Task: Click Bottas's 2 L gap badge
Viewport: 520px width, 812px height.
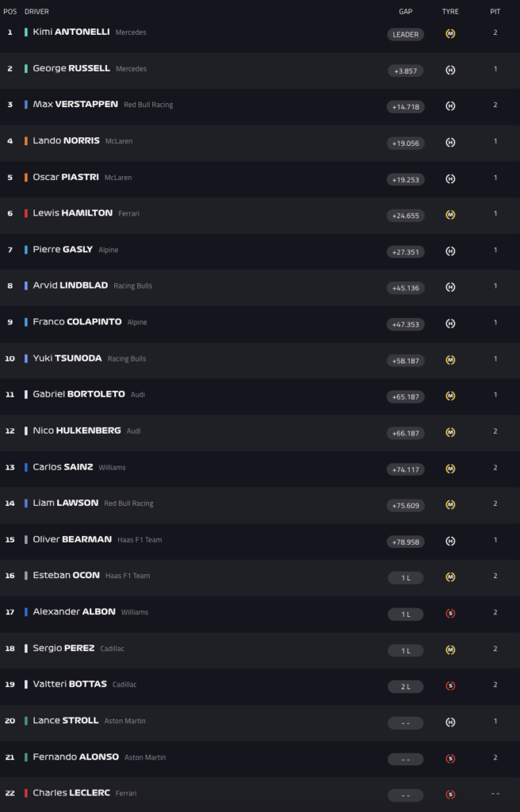Action: tap(406, 687)
